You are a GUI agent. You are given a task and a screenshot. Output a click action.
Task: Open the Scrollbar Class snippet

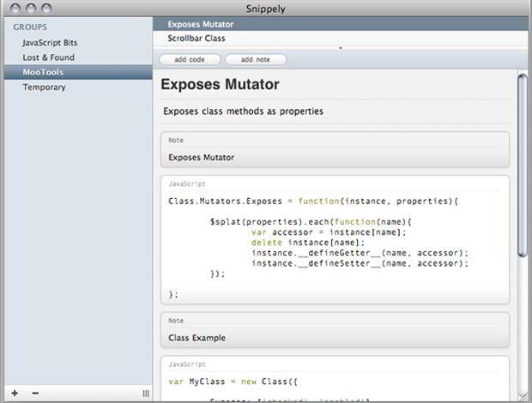point(197,39)
